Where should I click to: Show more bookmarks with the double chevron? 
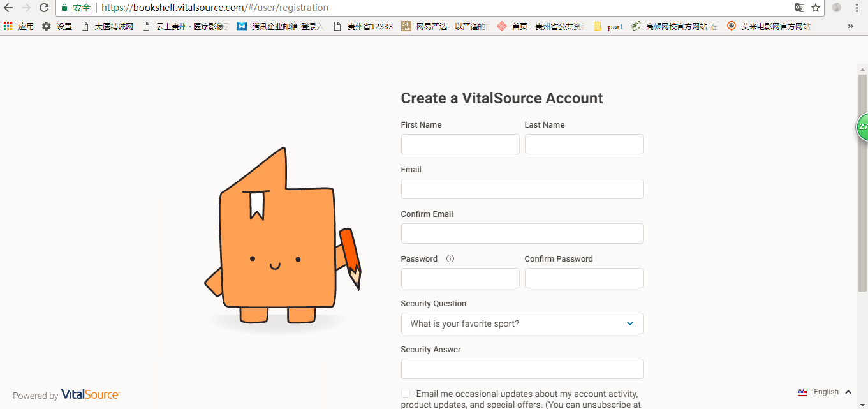850,26
